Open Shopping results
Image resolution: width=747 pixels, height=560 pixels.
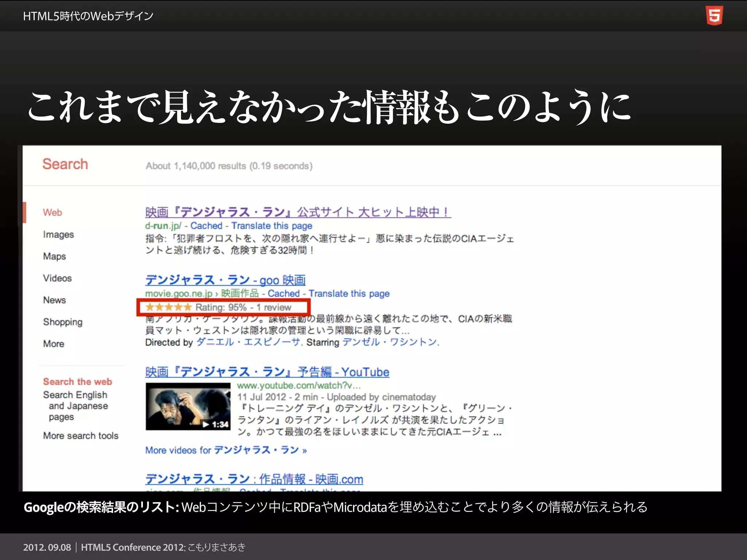63,322
